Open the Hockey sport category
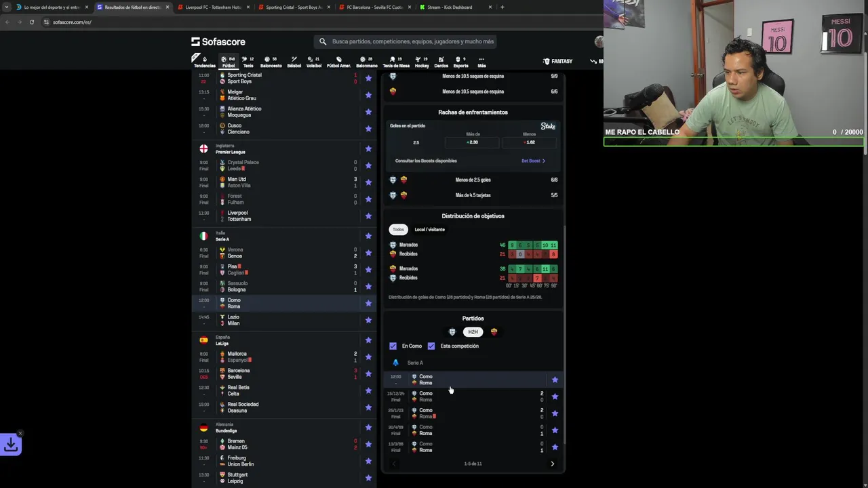The image size is (868, 488). 422,62
